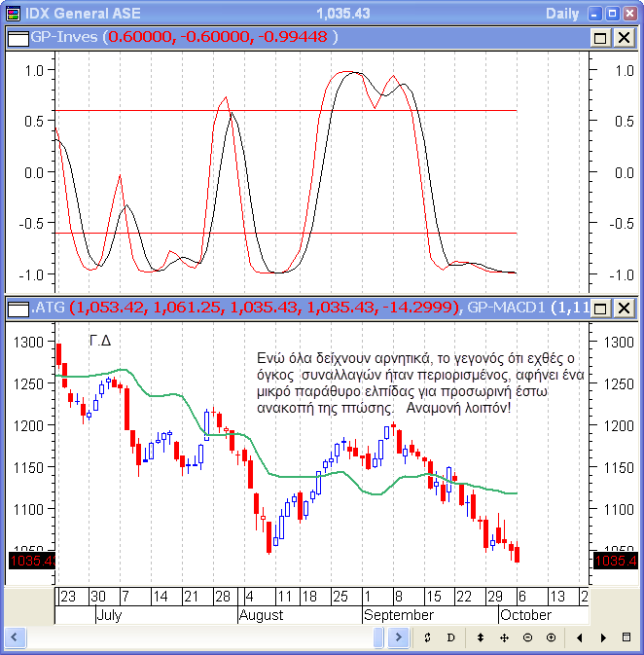Close the .ATG price chart pane

(623, 309)
